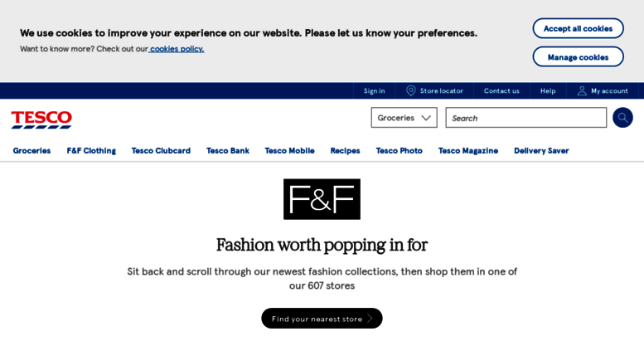The width and height of the screenshot is (644, 351).
Task: Click the Store locator pin icon
Action: 410,90
